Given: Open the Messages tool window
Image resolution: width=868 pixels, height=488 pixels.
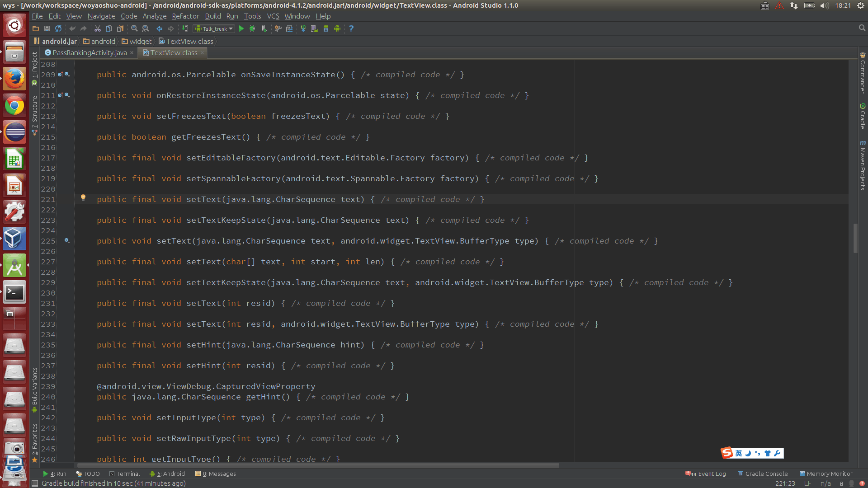Looking at the screenshot, I should [216, 474].
